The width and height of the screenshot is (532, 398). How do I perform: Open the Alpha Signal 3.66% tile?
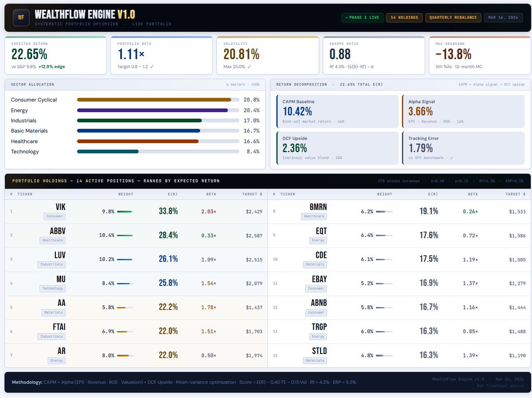tap(463, 111)
